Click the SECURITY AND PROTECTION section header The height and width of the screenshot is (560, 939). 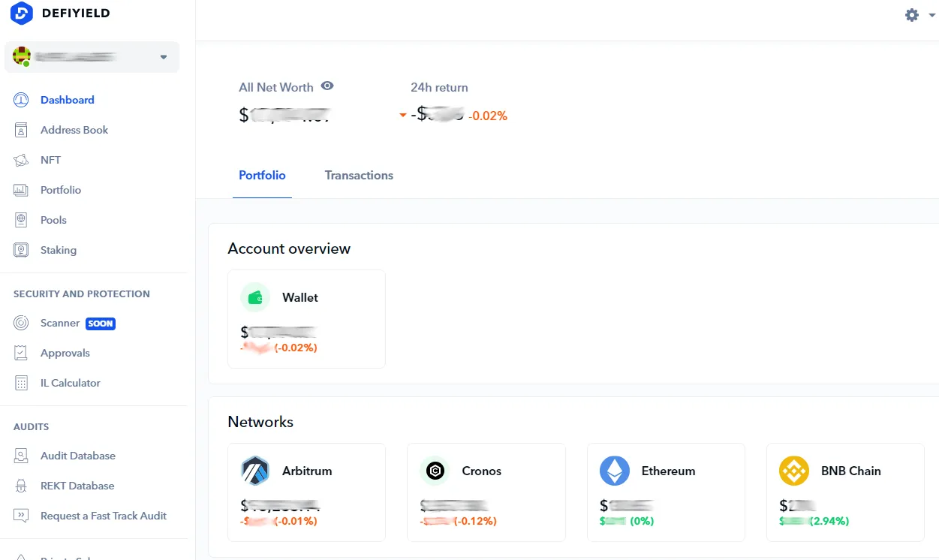coord(82,294)
